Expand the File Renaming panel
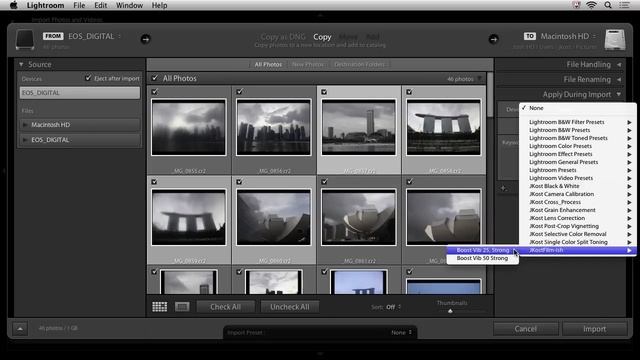 (619, 80)
